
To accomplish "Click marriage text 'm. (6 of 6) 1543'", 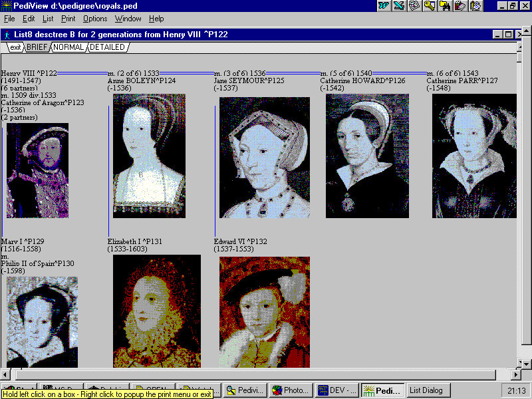I will 453,73.
